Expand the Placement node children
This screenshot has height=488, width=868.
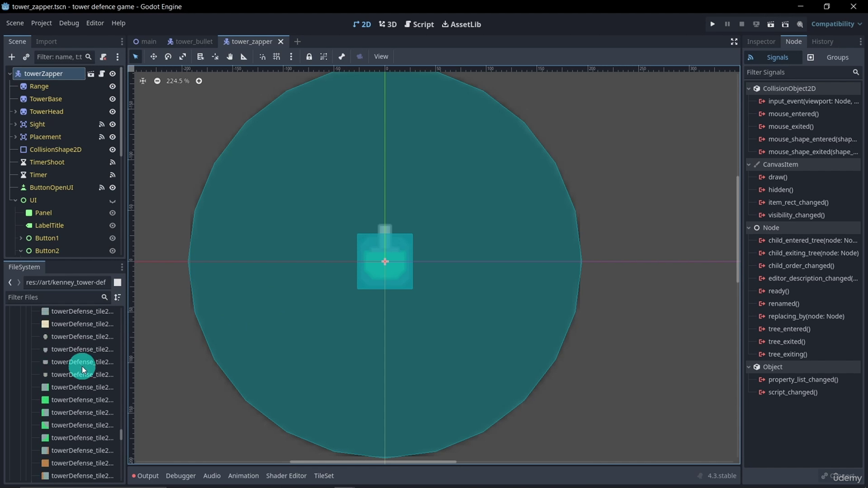pyautogui.click(x=15, y=137)
